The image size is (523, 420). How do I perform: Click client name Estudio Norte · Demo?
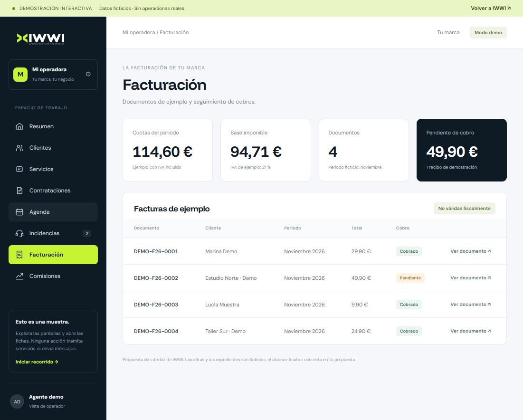pyautogui.click(x=231, y=278)
